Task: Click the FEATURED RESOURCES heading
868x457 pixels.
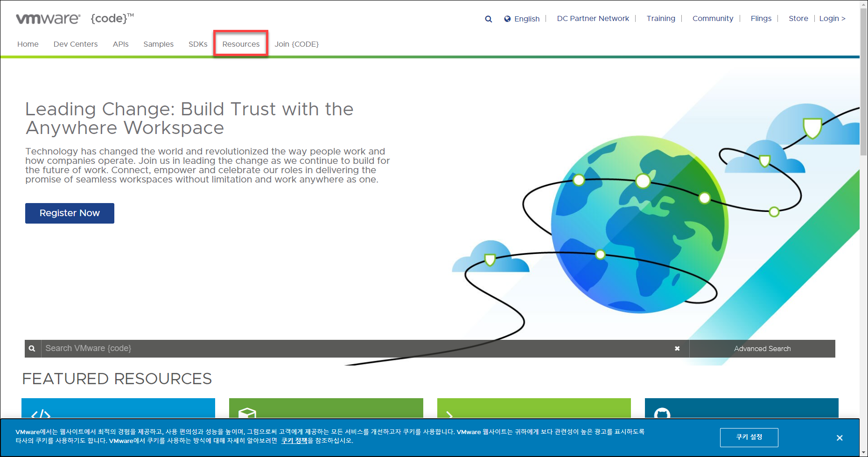Action: 117,379
